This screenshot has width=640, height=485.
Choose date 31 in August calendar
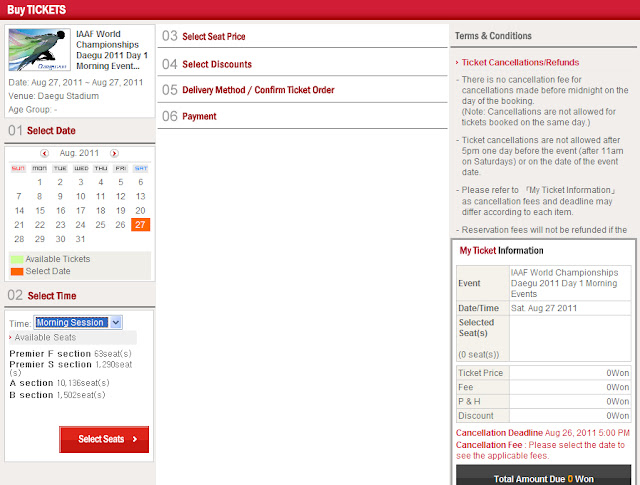click(x=80, y=239)
